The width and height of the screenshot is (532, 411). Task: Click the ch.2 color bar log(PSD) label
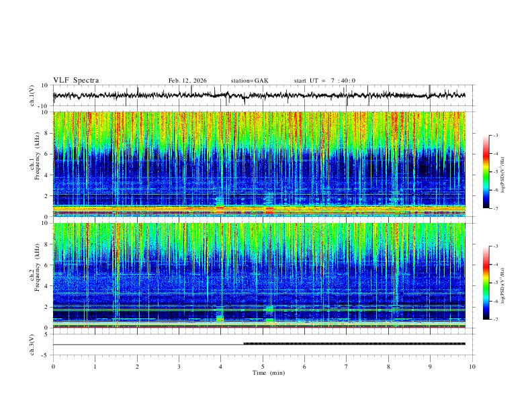click(x=502, y=285)
